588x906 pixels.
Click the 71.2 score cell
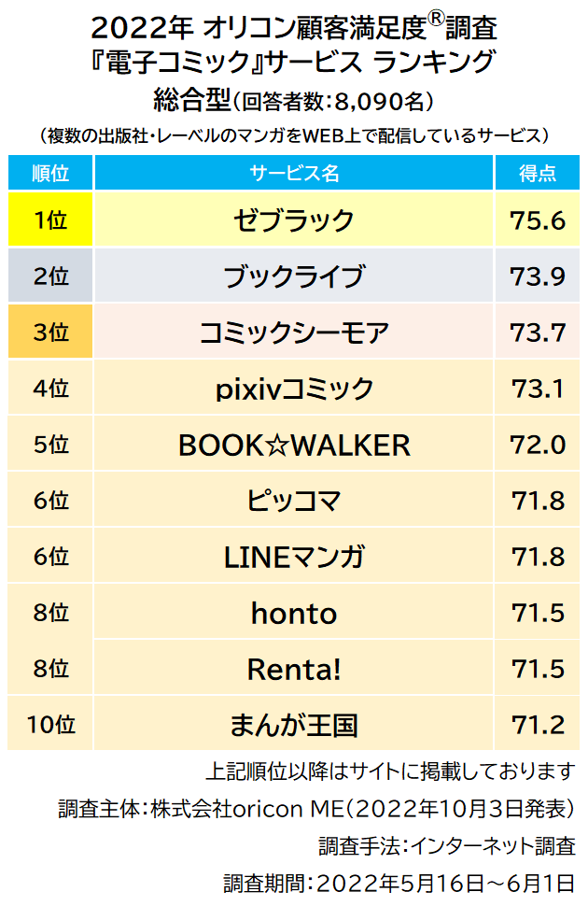[538, 724]
